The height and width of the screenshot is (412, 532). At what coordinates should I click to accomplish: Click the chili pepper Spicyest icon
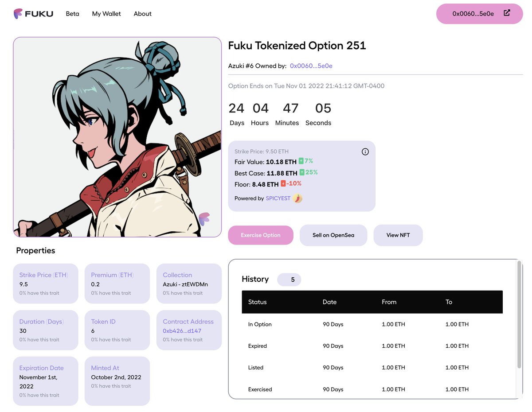click(x=297, y=198)
